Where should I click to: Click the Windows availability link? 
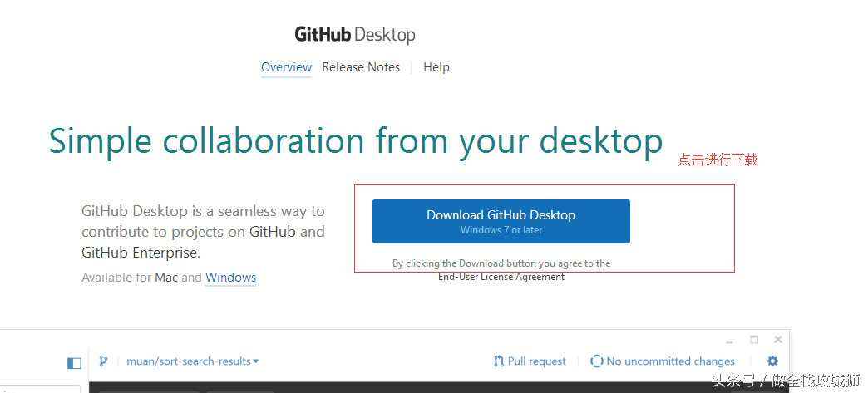231,278
